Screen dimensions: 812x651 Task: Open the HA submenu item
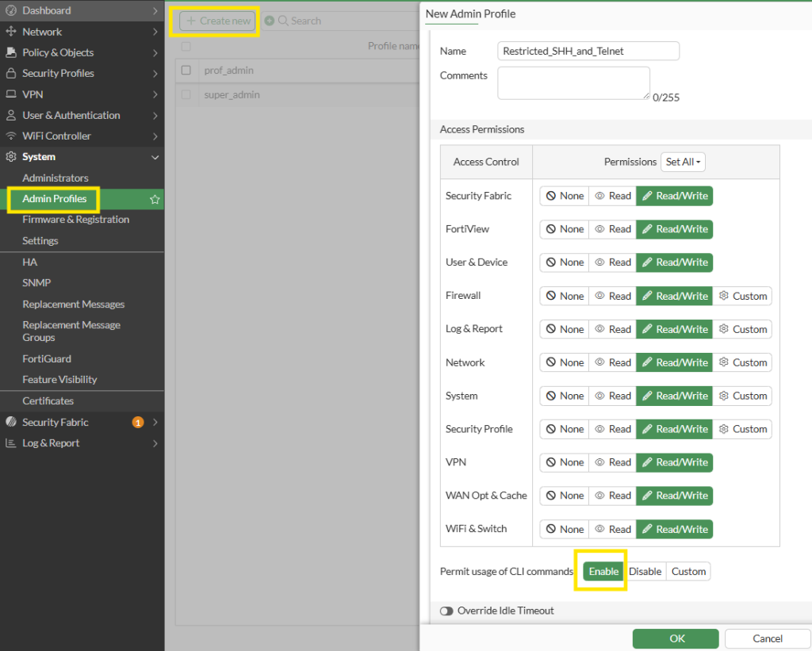[x=29, y=262]
